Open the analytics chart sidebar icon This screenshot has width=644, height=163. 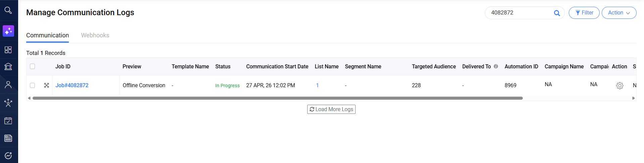pyautogui.click(x=8, y=156)
